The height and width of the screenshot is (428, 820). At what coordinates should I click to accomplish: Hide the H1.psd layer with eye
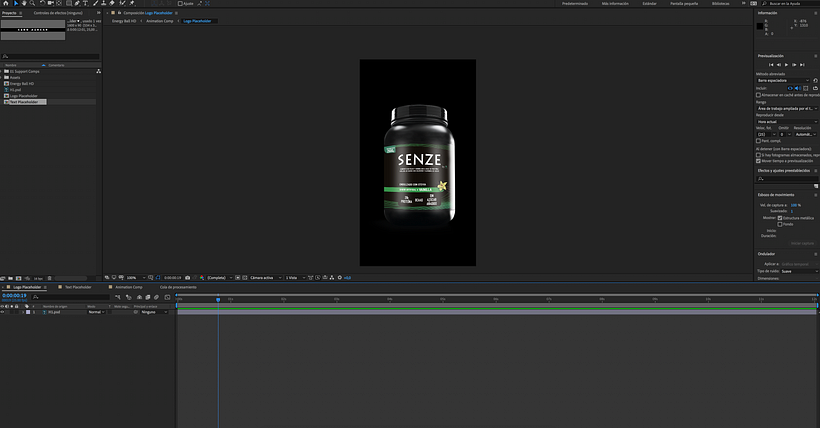point(2,312)
